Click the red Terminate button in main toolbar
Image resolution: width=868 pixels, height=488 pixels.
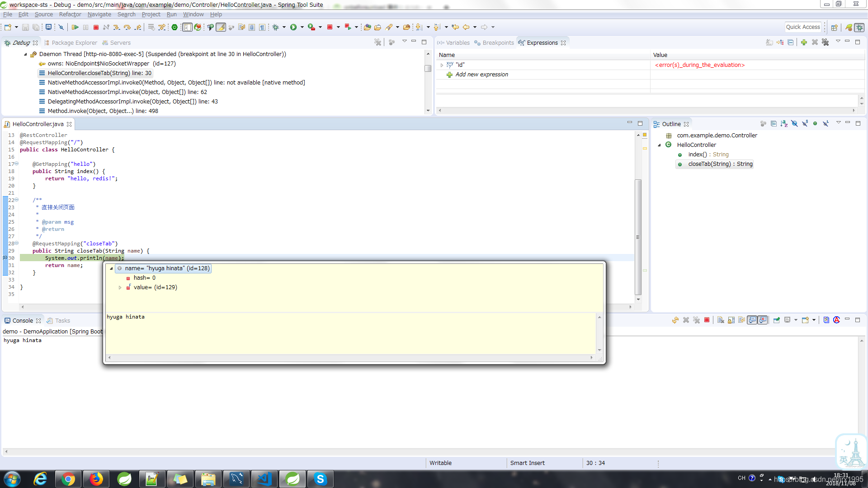(x=96, y=28)
